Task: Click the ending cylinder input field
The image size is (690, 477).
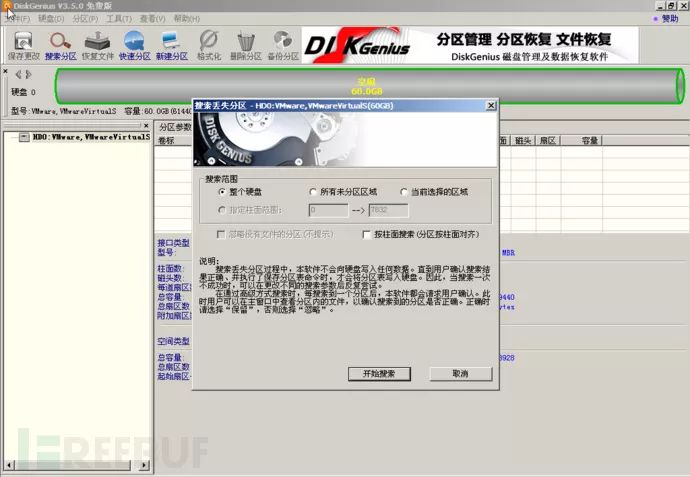Action: [x=389, y=210]
